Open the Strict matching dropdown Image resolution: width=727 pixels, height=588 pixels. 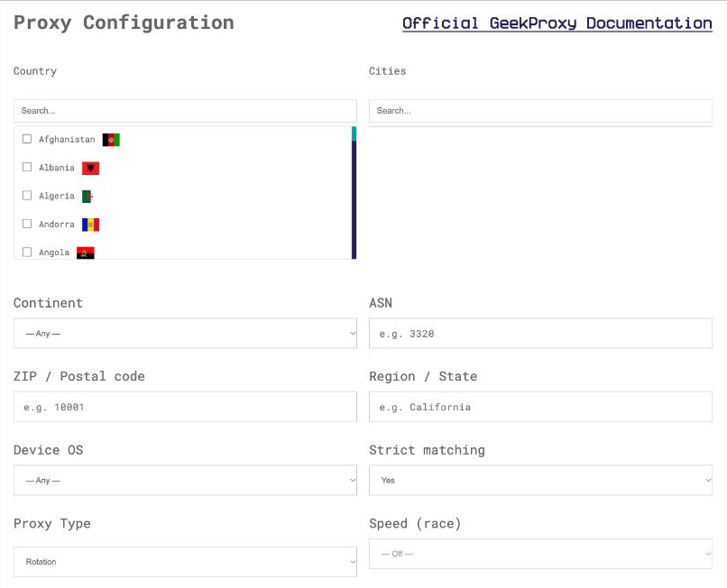coord(540,481)
